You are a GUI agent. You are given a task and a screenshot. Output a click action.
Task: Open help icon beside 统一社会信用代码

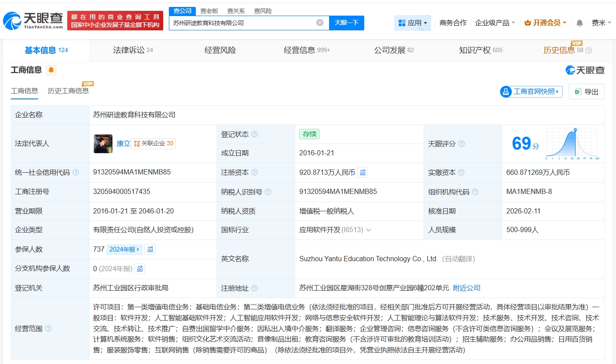point(76,172)
